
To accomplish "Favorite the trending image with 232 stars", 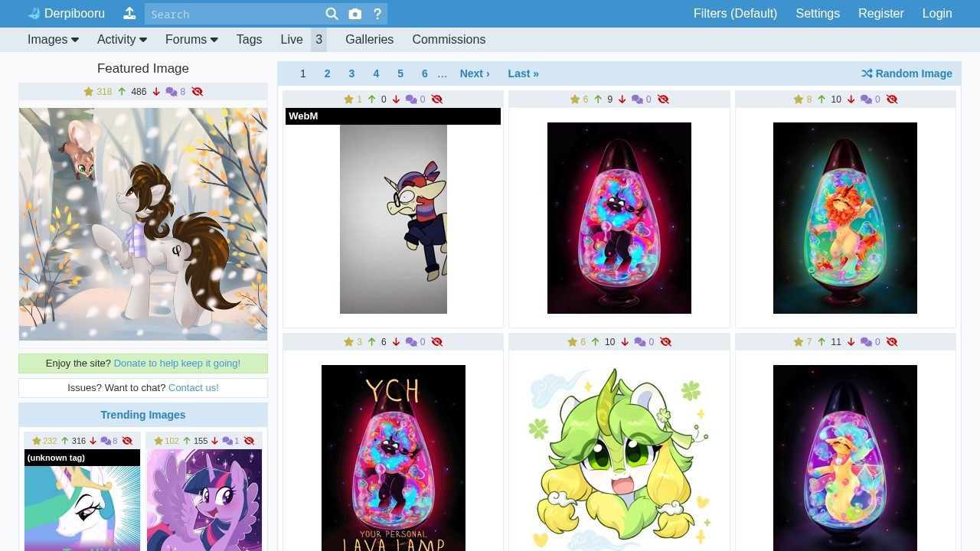I will tap(44, 441).
